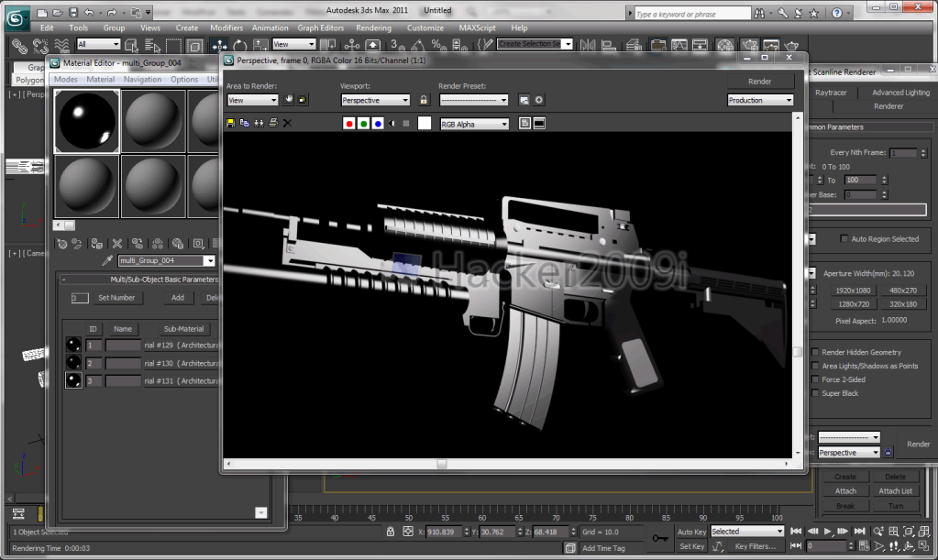
Task: Click Save File icon in quick access toolbar
Action: point(73,12)
